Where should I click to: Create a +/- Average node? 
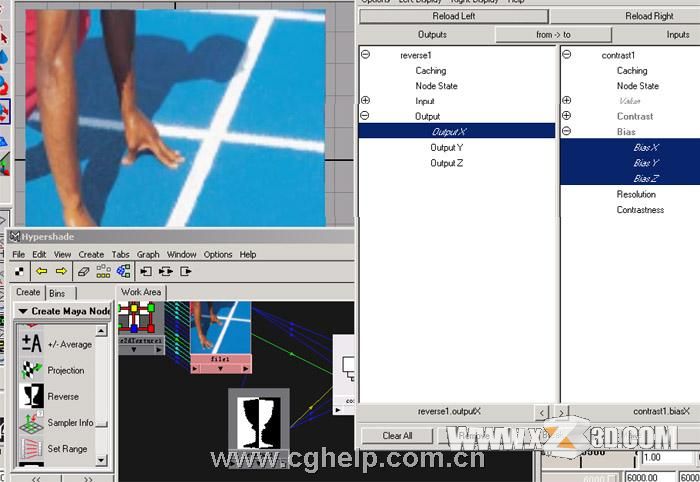56,344
